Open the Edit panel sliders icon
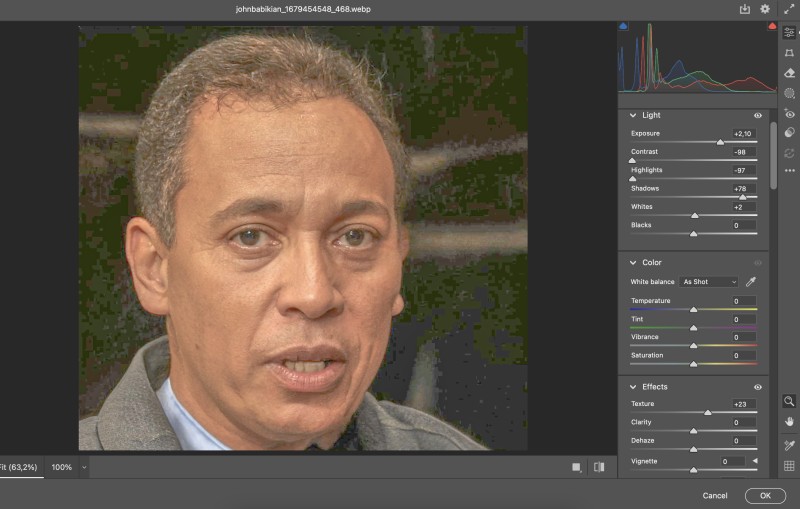 coord(789,32)
